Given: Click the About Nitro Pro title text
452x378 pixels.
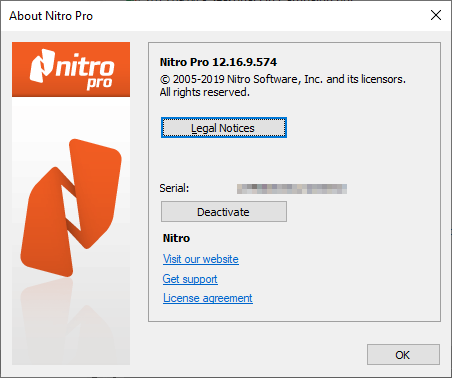Looking at the screenshot, I should point(51,16).
